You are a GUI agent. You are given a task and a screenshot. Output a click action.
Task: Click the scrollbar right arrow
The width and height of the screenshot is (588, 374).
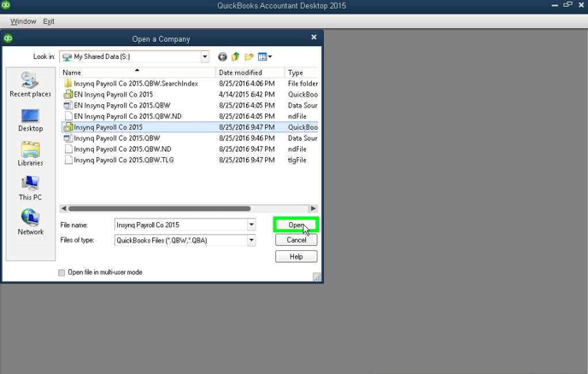click(x=313, y=208)
